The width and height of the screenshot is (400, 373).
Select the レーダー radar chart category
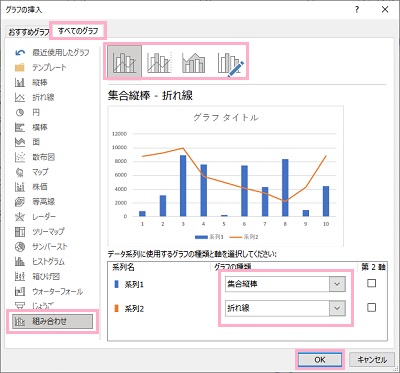pyautogui.click(x=35, y=217)
